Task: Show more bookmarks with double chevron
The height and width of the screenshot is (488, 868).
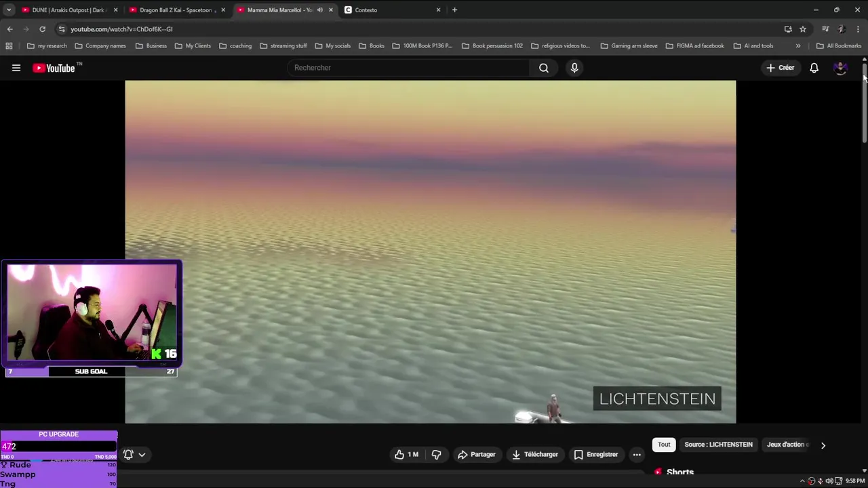Action: pyautogui.click(x=797, y=46)
